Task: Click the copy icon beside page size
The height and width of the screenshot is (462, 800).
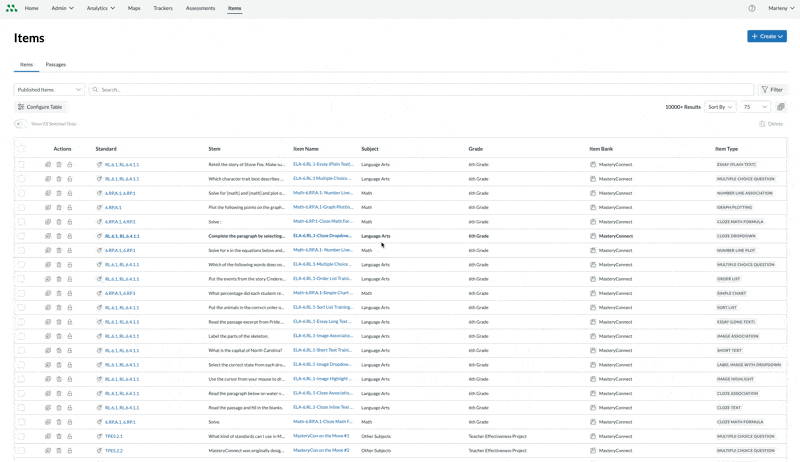Action: (x=781, y=107)
